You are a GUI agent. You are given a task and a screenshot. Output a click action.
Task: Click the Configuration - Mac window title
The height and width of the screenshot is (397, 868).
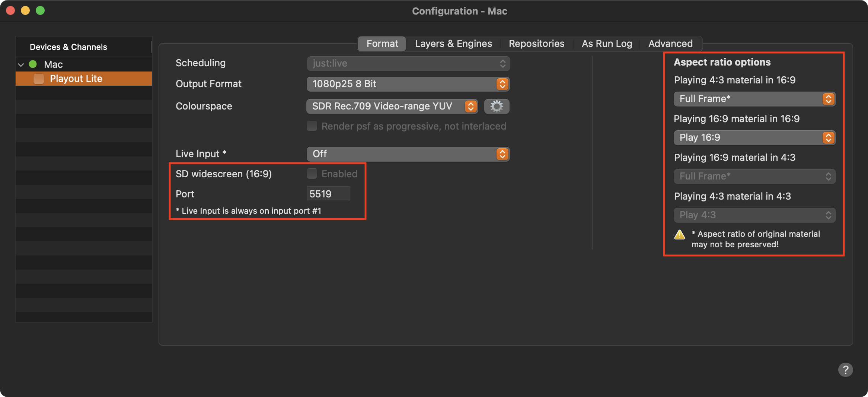click(x=460, y=11)
